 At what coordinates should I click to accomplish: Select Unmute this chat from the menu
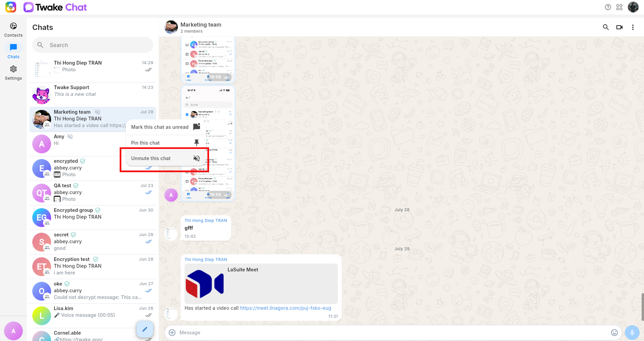(166, 158)
